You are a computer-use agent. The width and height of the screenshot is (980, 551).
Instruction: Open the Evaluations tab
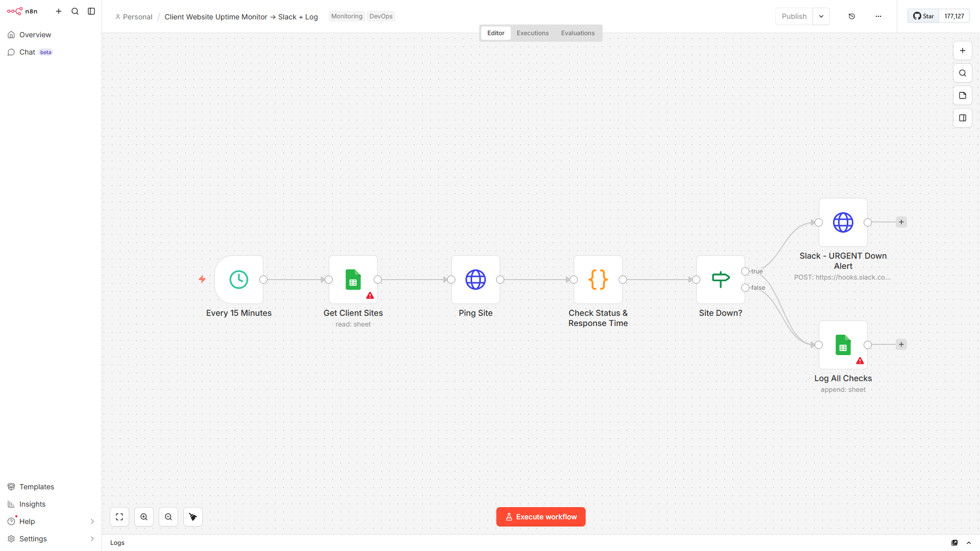[x=577, y=33]
